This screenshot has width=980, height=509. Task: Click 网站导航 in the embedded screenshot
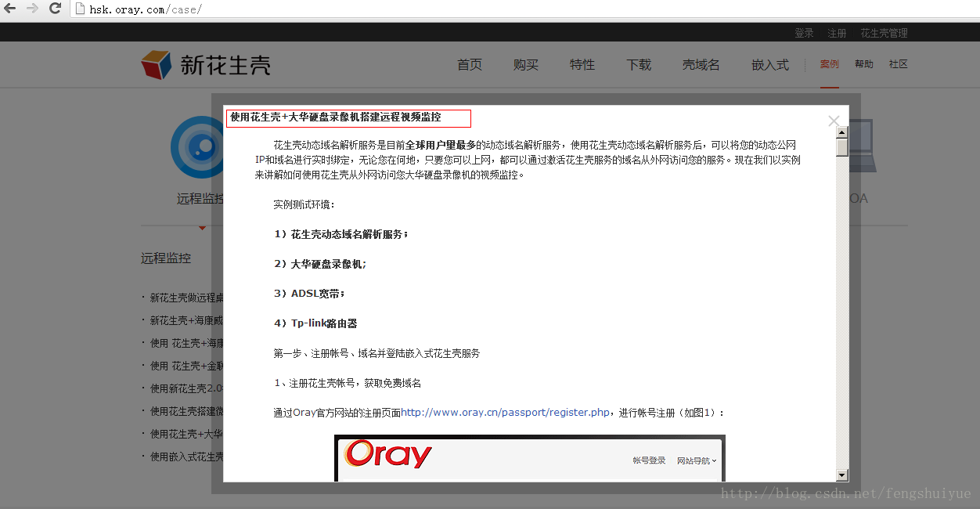click(696, 460)
